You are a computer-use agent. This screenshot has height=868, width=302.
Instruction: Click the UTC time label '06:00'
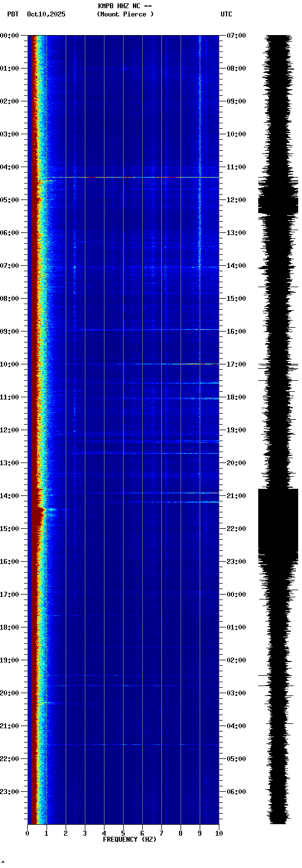pos(236,792)
